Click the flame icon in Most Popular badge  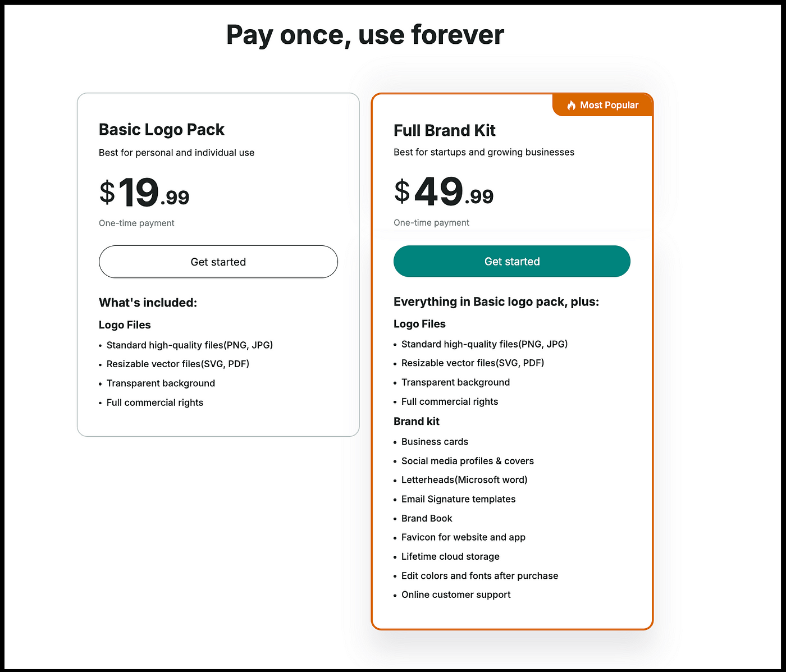572,105
